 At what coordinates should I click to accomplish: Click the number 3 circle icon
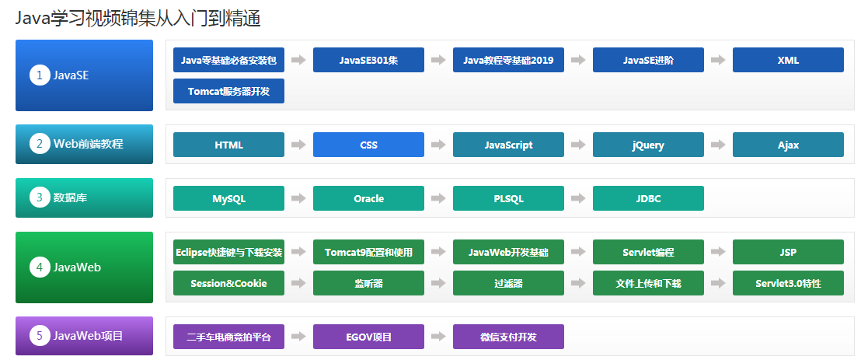pyautogui.click(x=40, y=197)
